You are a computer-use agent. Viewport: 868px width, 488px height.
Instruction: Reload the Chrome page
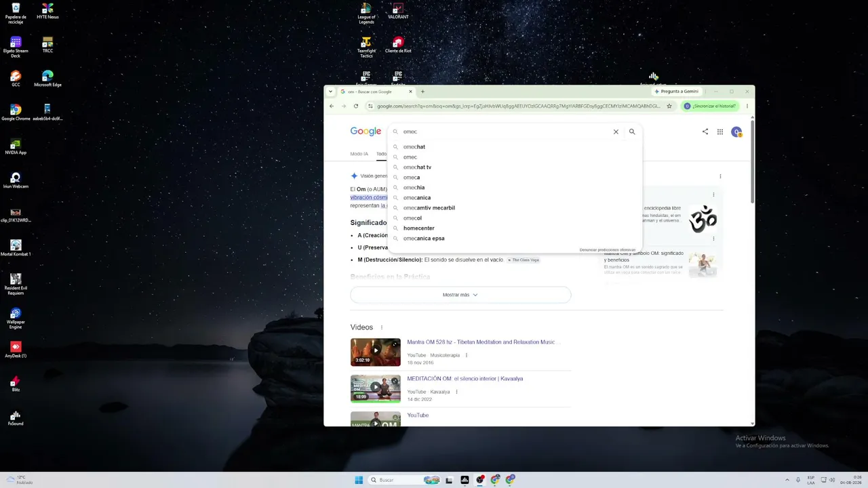pyautogui.click(x=356, y=106)
